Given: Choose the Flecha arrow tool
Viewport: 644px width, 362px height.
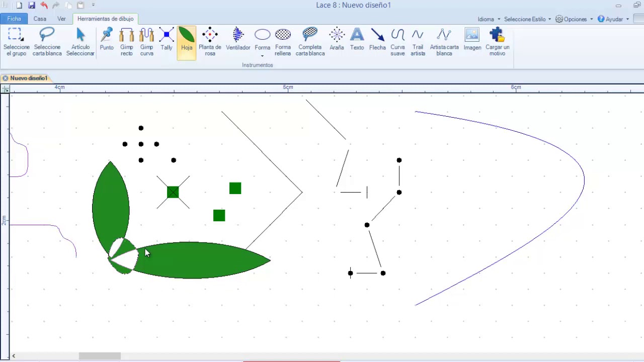Looking at the screenshot, I should point(377,40).
